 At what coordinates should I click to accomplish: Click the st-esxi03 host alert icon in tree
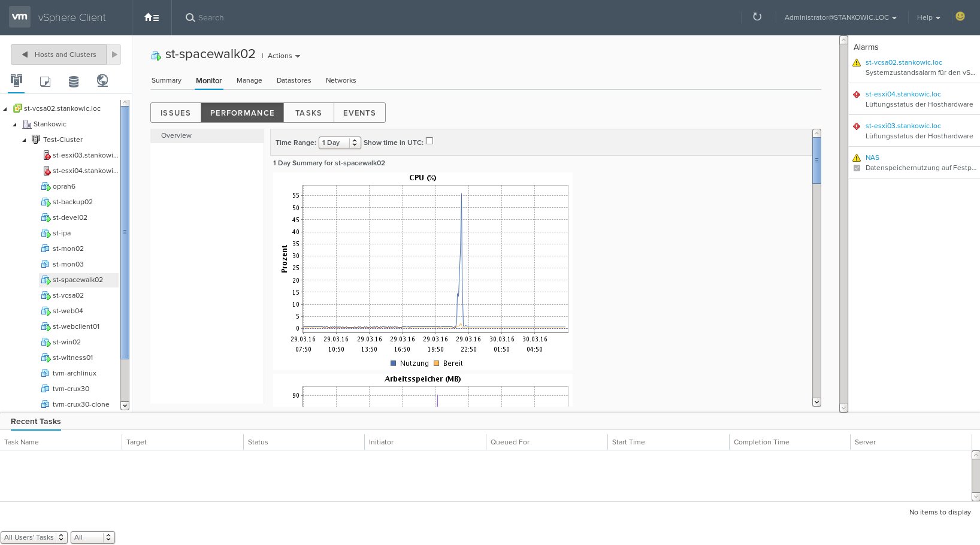coord(47,155)
